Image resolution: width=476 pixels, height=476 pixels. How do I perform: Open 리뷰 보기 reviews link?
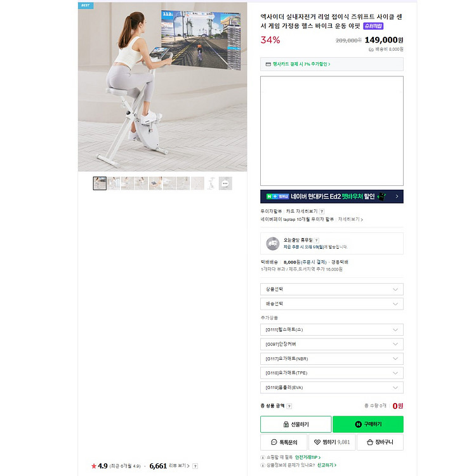pos(179,466)
